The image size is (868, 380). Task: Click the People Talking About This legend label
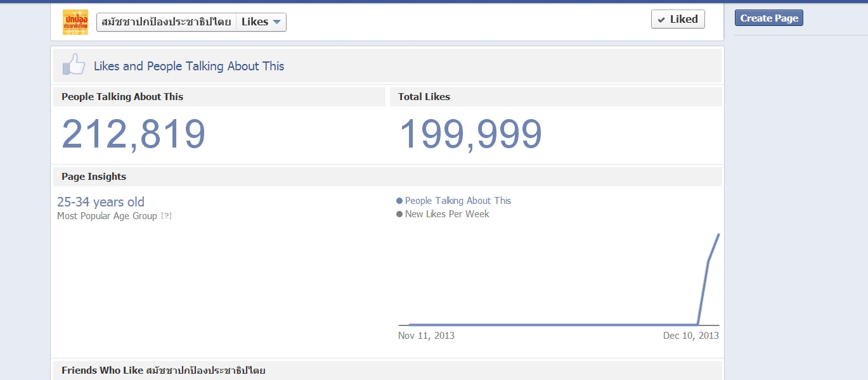[x=458, y=201]
